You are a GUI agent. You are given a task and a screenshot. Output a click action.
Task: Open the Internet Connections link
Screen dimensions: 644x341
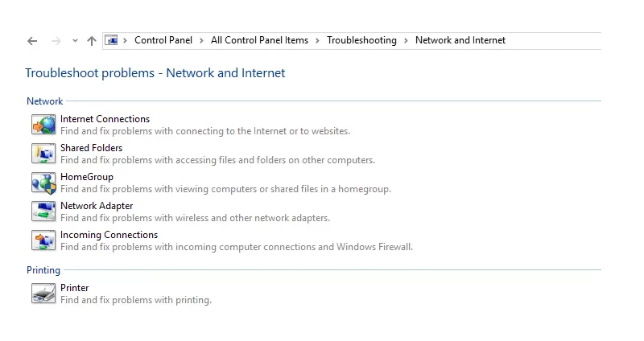tap(105, 119)
